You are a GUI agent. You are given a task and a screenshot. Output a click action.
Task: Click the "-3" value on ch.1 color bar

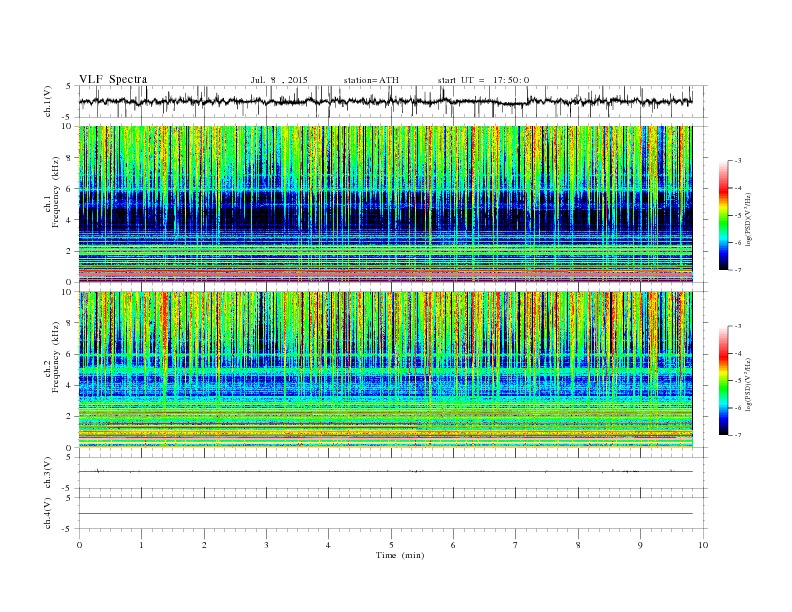click(737, 161)
